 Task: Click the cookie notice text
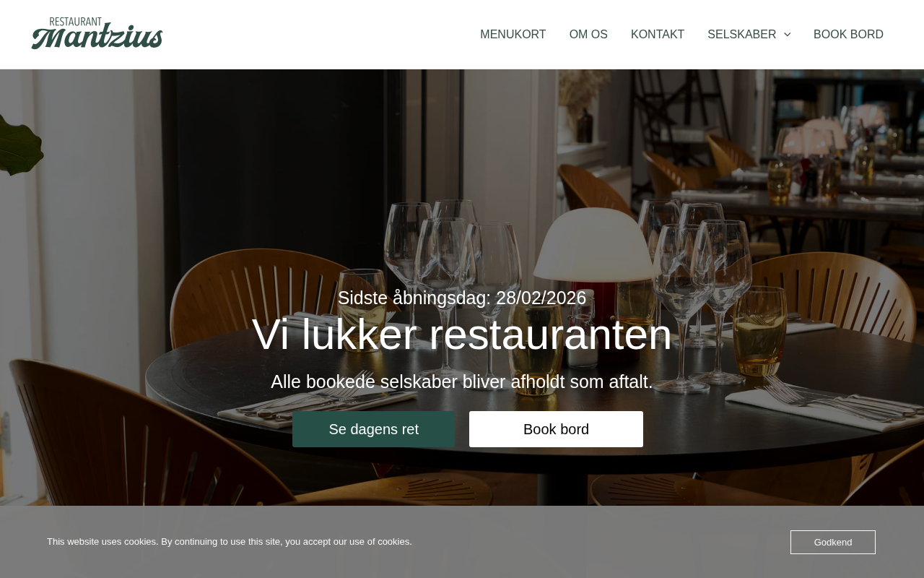230,542
